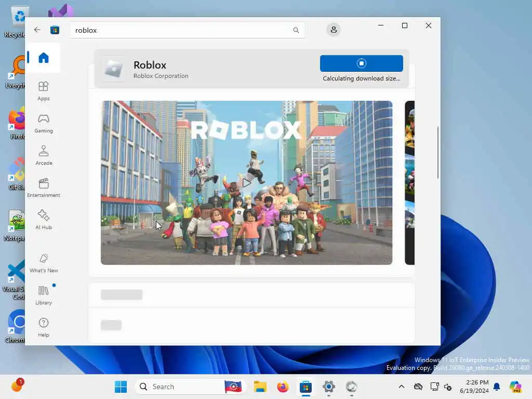Open the user account profile icon

[334, 30]
